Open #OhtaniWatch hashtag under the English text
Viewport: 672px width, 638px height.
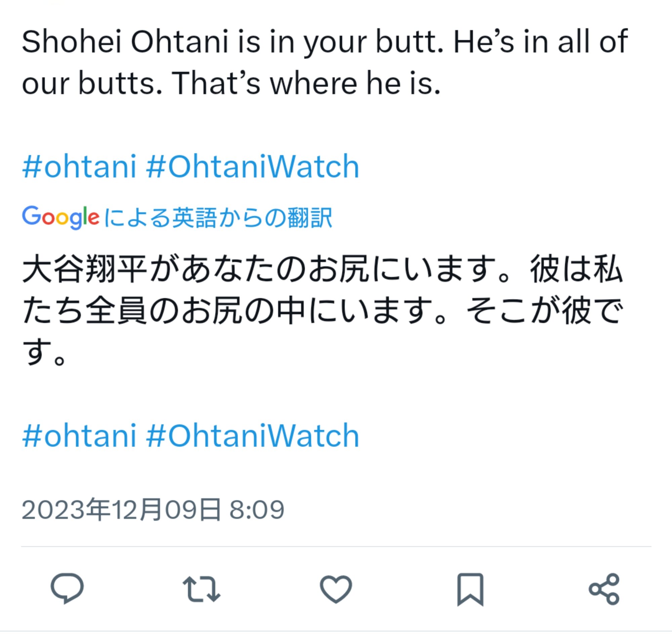click(x=252, y=167)
